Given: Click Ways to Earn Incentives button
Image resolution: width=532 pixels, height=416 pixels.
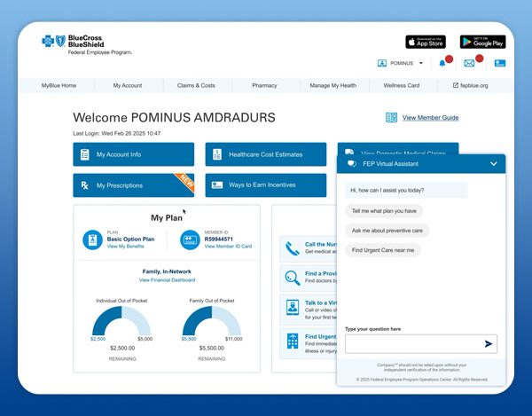Looking at the screenshot, I should point(266,185).
